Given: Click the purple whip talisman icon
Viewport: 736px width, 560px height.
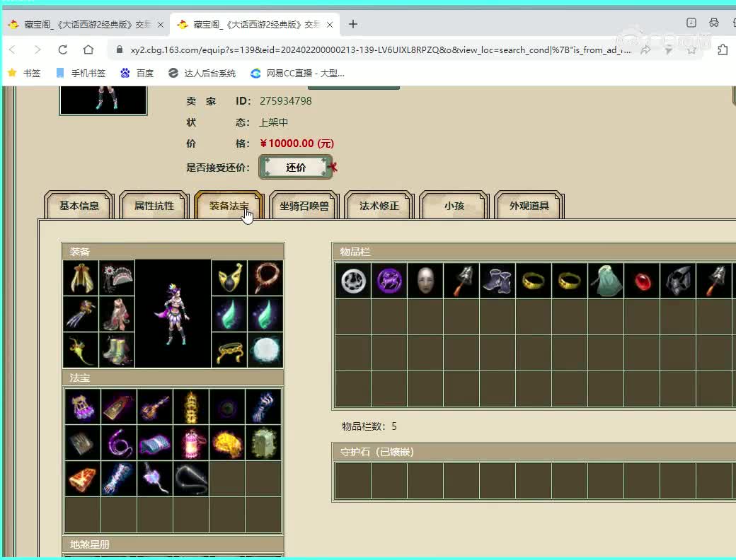Looking at the screenshot, I should (x=119, y=443).
